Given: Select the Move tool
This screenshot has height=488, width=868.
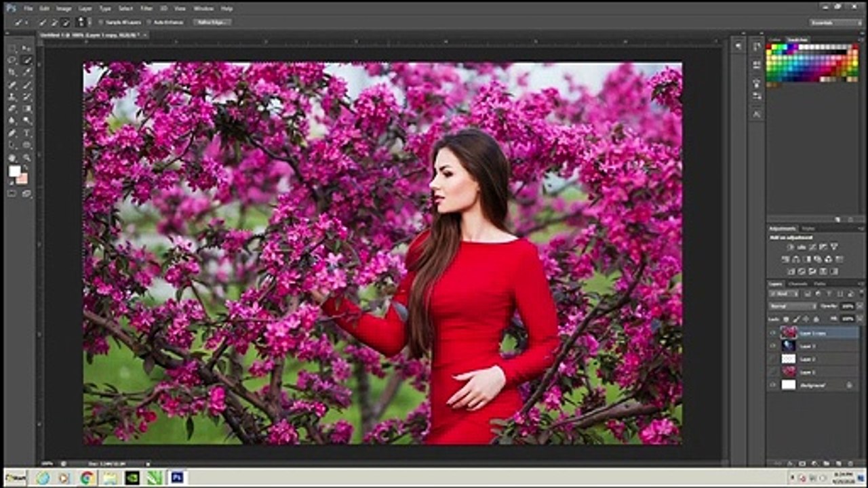Looking at the screenshot, I should (x=27, y=49).
